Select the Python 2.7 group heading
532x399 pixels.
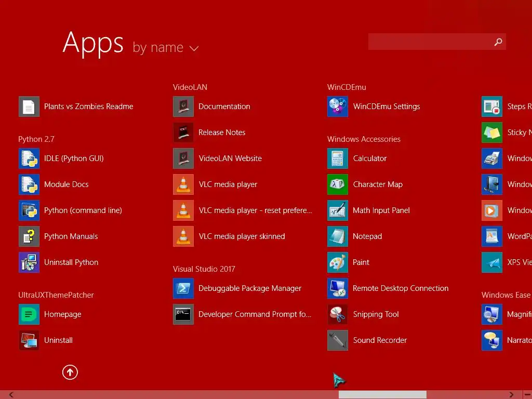click(x=36, y=139)
